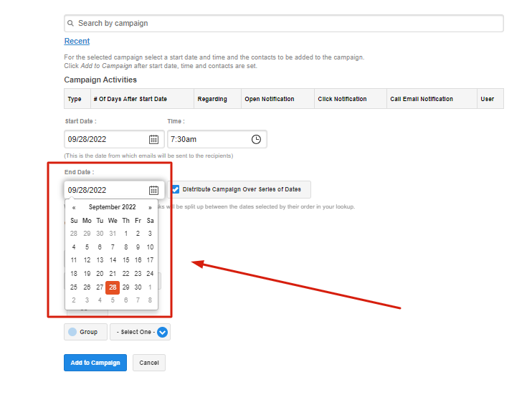This screenshot has width=532, height=410.
Task: Click the Time input showing 7:30am
Action: click(x=208, y=140)
